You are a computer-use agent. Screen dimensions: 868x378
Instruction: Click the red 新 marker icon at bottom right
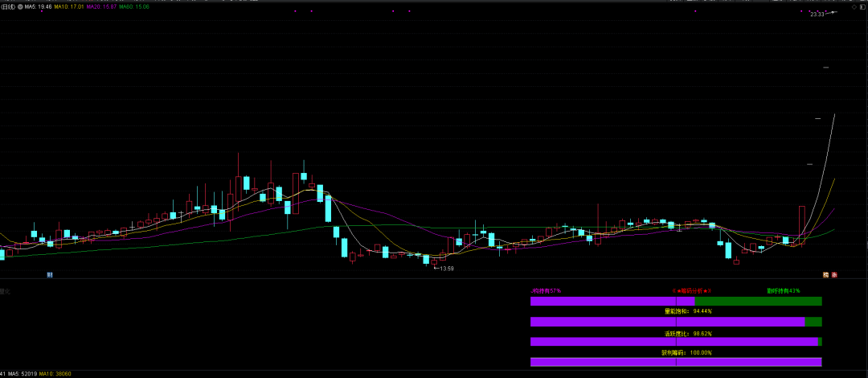835,275
